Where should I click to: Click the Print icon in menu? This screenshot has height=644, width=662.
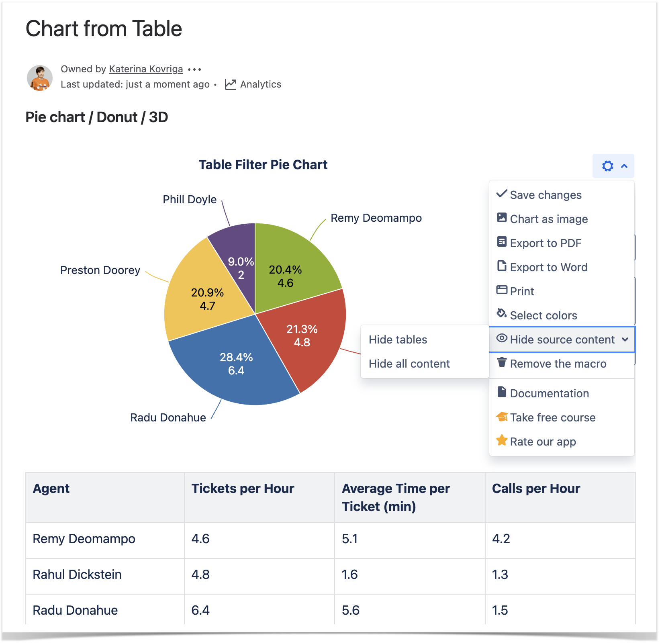click(502, 290)
